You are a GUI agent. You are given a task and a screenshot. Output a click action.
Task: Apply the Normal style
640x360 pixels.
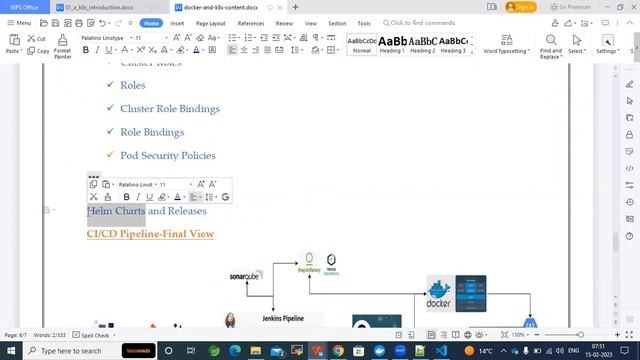[362, 44]
